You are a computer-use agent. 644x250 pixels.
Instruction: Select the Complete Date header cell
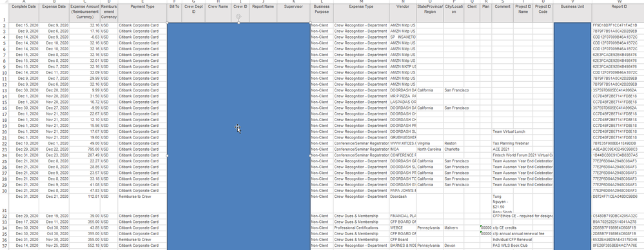[x=24, y=13]
